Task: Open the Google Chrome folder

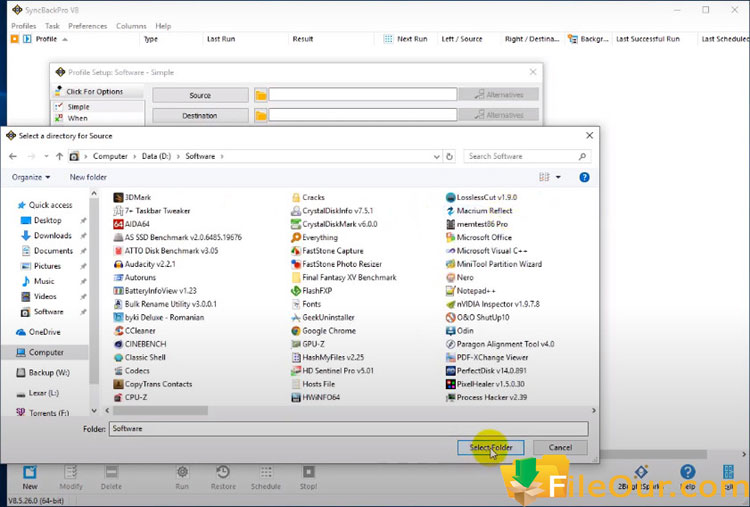Action: [x=323, y=331]
